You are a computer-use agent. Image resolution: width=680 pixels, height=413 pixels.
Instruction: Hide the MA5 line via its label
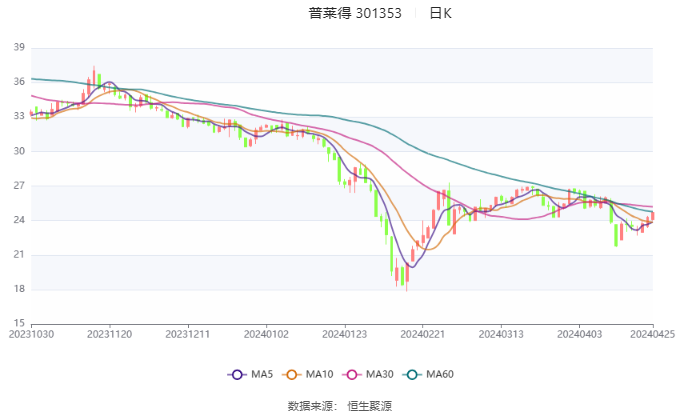(x=262, y=374)
